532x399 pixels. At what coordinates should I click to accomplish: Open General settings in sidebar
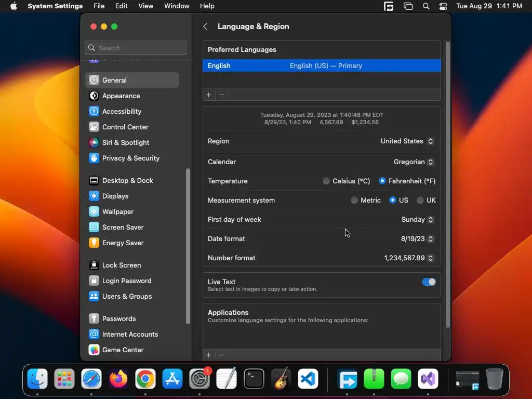coord(131,80)
